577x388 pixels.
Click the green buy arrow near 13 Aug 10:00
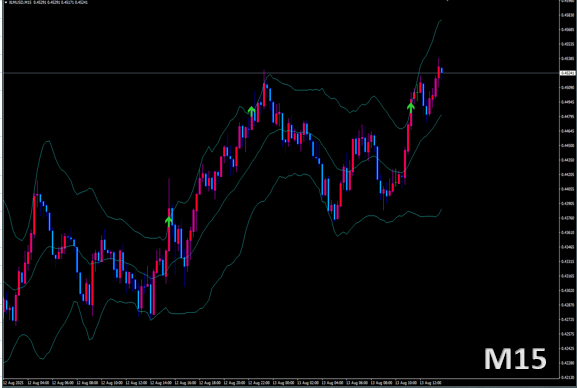(411, 107)
